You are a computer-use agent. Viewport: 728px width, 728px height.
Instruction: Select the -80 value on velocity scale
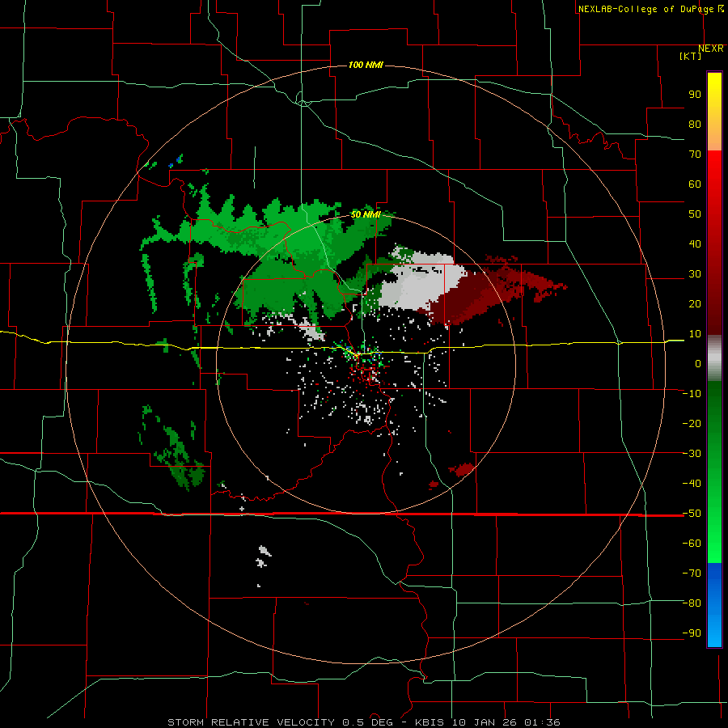692,603
